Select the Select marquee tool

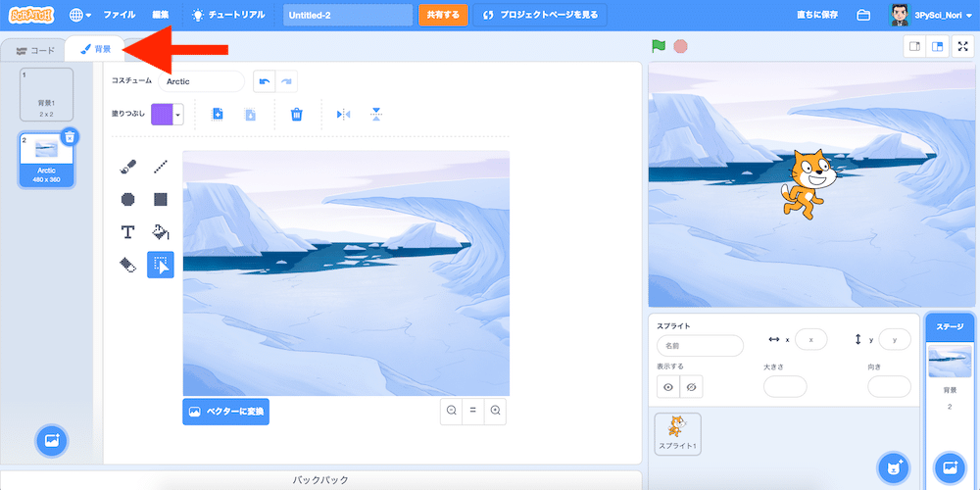[x=161, y=265]
